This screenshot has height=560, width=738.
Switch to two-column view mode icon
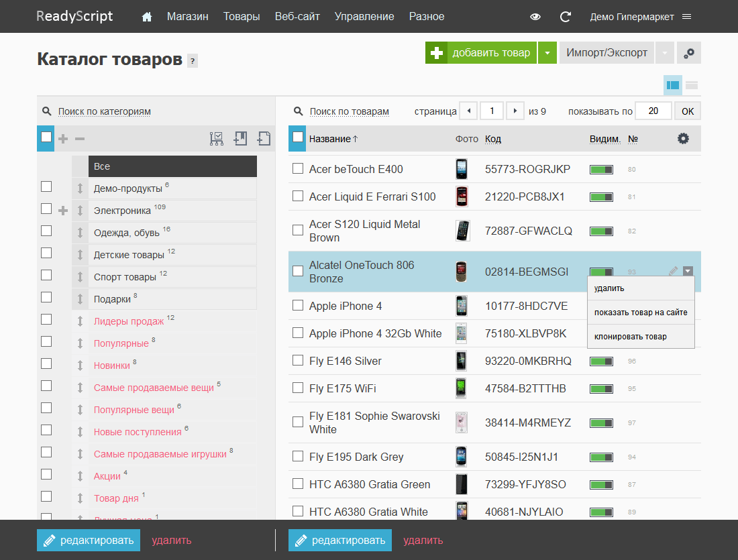point(673,85)
